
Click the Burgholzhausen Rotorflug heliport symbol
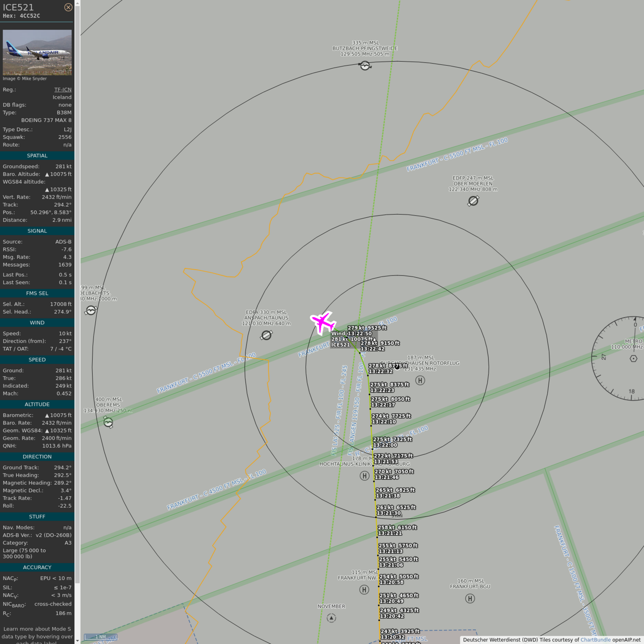[x=420, y=381]
